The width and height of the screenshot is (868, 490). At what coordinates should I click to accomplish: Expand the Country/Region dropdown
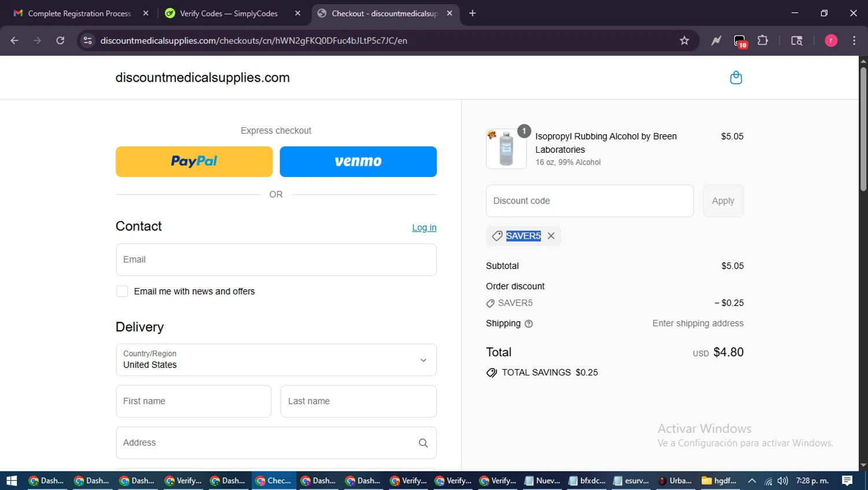(x=276, y=360)
